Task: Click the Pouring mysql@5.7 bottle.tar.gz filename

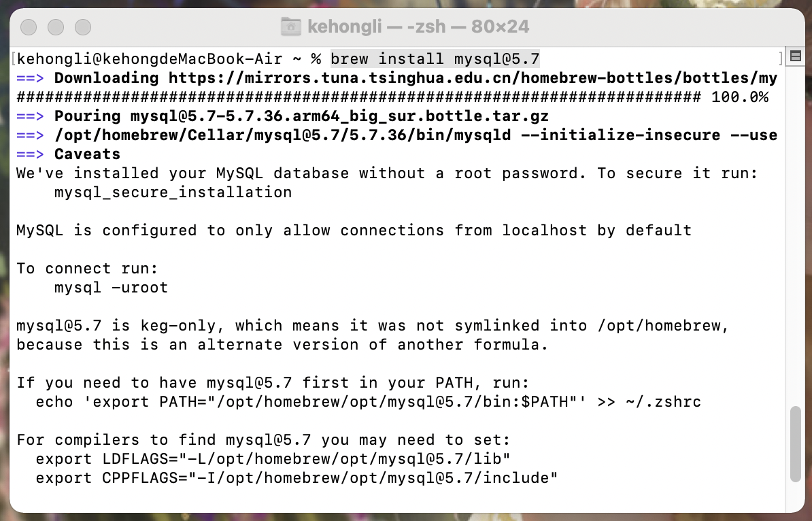Action: point(339,116)
